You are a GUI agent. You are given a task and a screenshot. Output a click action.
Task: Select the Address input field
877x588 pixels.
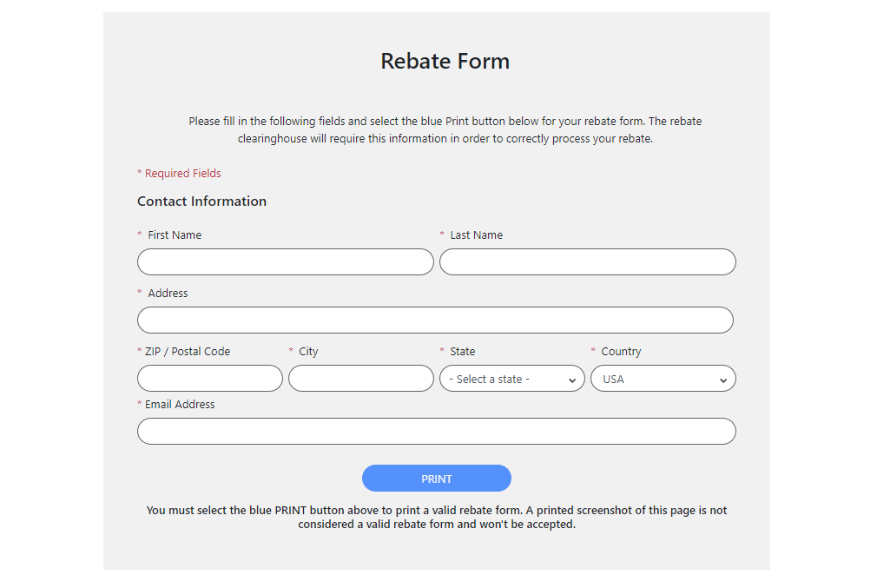(435, 320)
